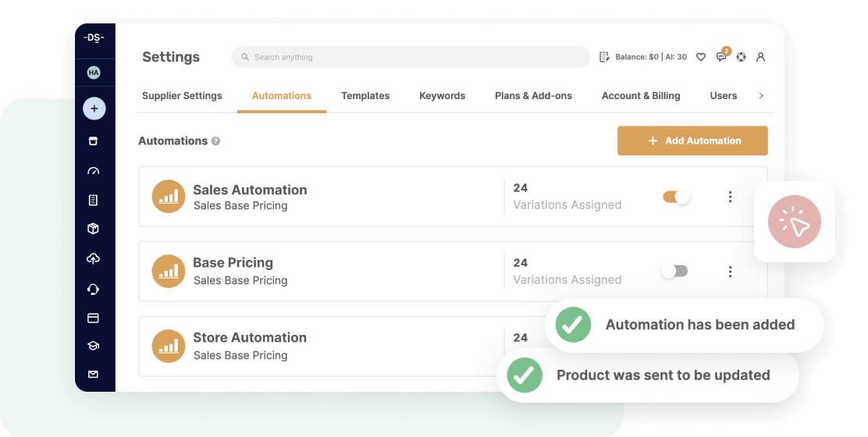The width and height of the screenshot is (868, 437).
Task: Turn off the Sales Automation toggle
Action: 676,197
